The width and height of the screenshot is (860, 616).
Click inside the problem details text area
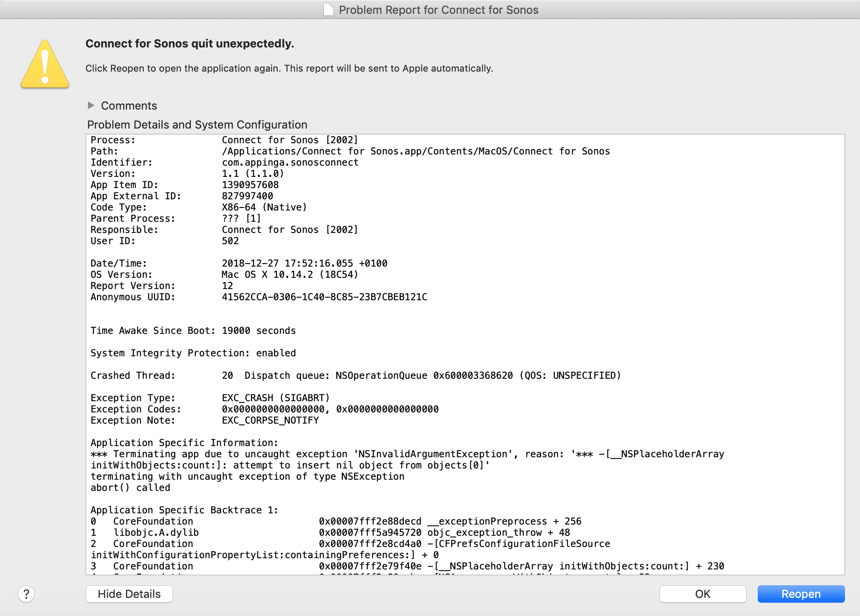pyautogui.click(x=465, y=355)
